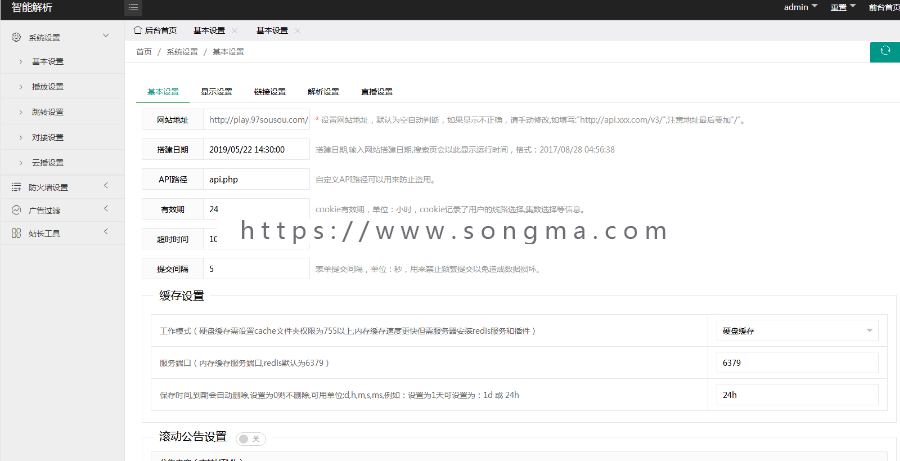The height and width of the screenshot is (461, 900).
Task: Focus the 提交间隔 input showing 5
Action: click(256, 269)
